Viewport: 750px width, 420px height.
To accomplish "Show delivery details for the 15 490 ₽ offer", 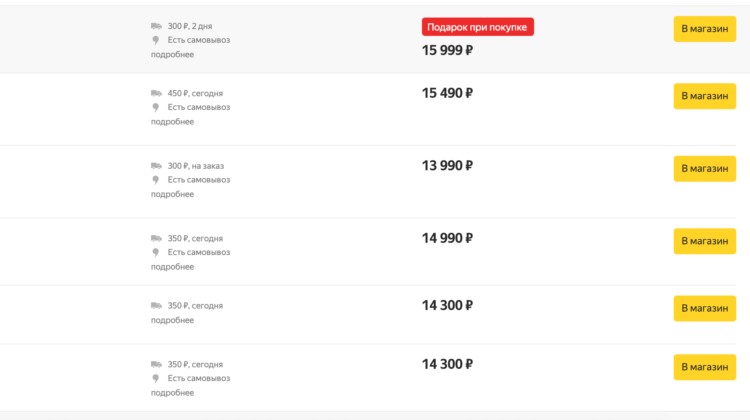I will point(172,122).
